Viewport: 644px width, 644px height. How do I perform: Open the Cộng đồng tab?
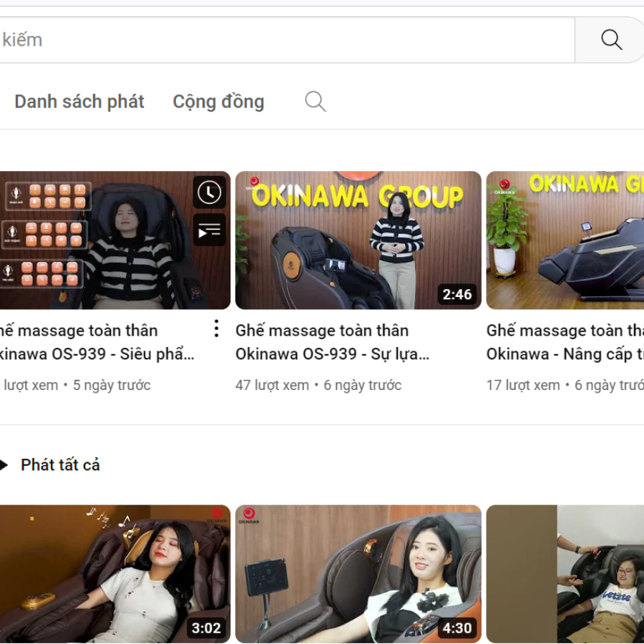point(218,102)
